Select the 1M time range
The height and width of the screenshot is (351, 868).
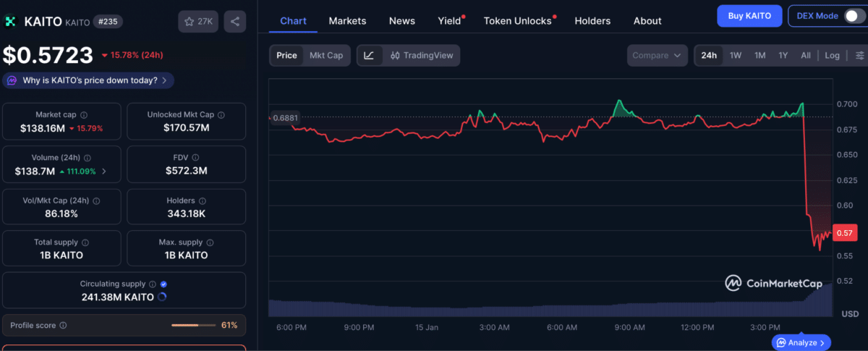760,55
